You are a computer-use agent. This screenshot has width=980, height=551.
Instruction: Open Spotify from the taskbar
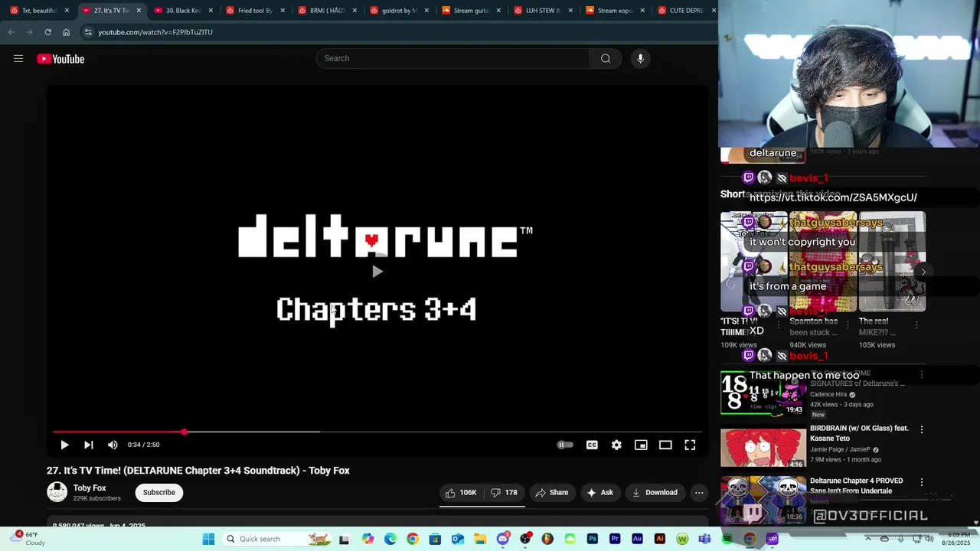pyautogui.click(x=727, y=539)
